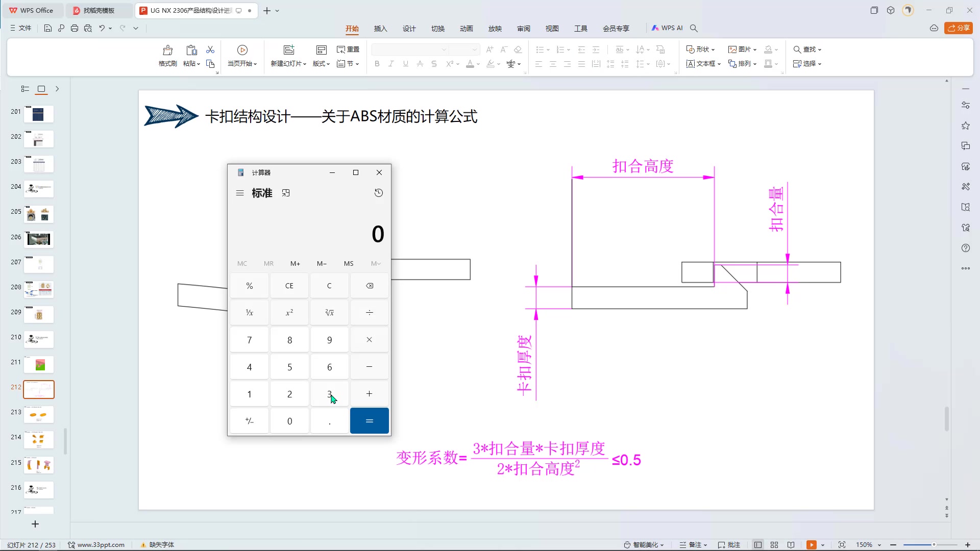
Task: Select slide 206 thumbnail in panel
Action: 38,239
